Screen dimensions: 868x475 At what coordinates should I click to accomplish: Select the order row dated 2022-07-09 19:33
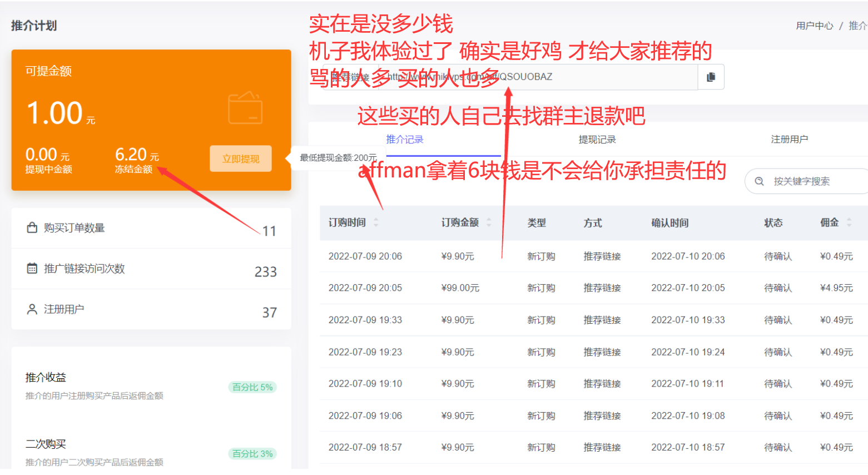coord(593,320)
